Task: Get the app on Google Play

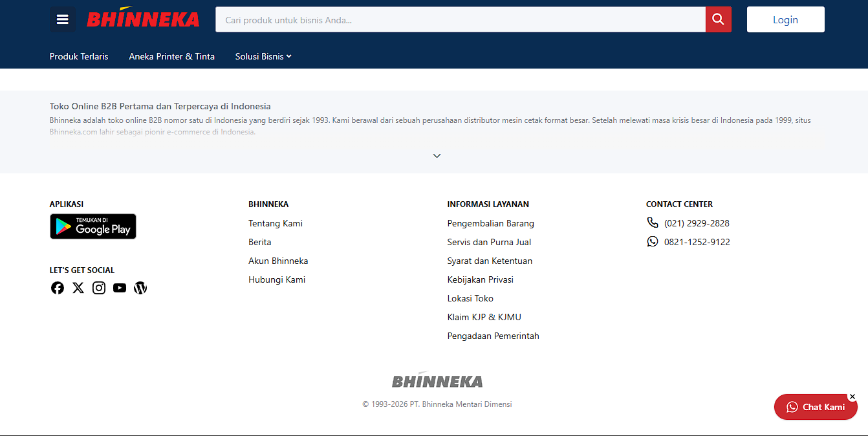Action: click(92, 226)
